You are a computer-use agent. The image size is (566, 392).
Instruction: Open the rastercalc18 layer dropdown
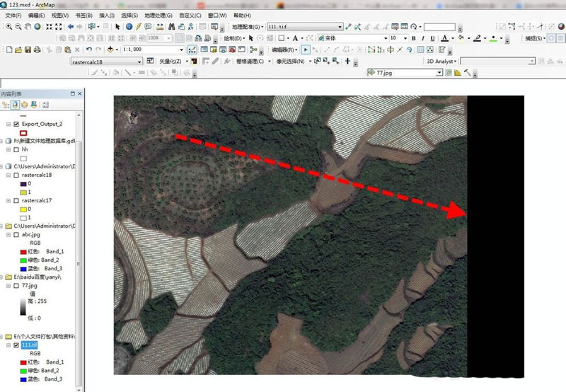pos(139,62)
